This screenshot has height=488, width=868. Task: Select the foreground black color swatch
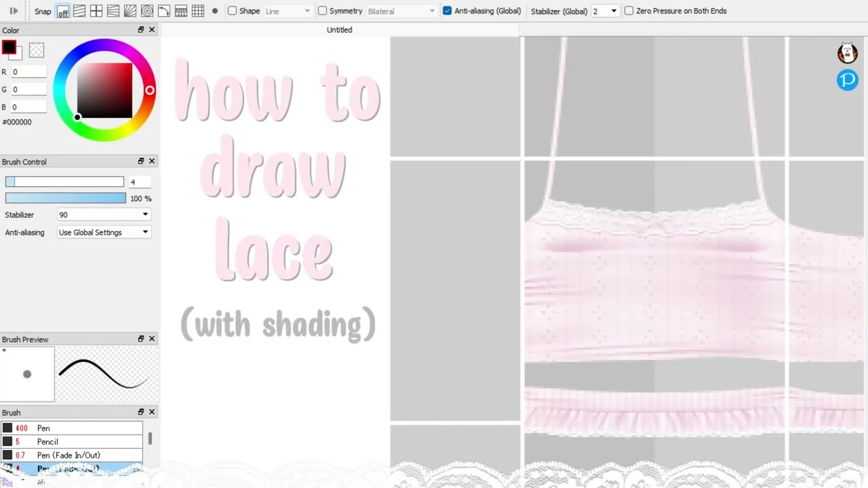[9, 47]
